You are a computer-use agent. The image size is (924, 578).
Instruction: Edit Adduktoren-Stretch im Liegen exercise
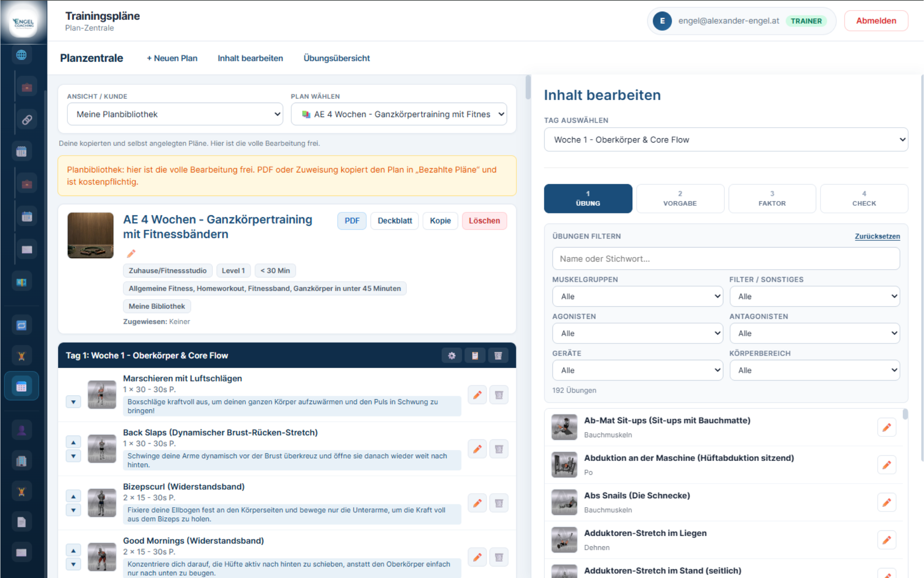[886, 540]
